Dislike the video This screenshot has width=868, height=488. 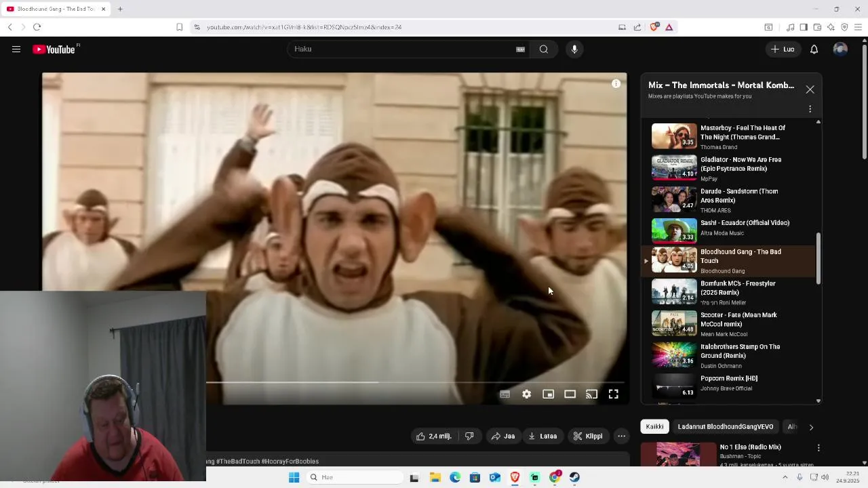click(x=469, y=436)
